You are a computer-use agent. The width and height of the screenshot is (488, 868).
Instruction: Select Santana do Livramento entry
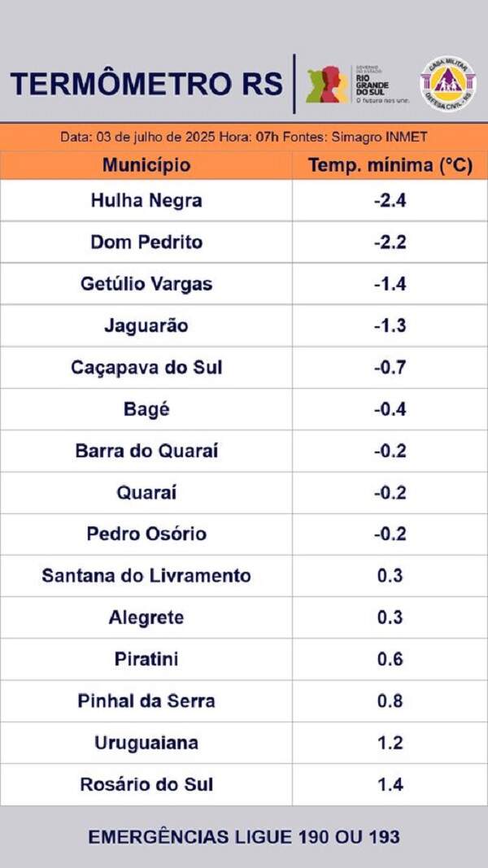tap(146, 576)
